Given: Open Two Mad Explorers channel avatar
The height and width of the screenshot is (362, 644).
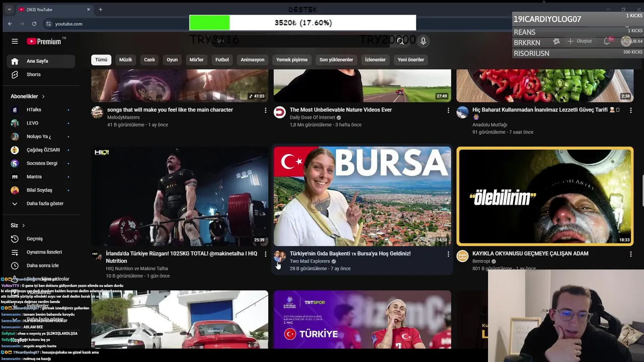Looking at the screenshot, I should 280,256.
